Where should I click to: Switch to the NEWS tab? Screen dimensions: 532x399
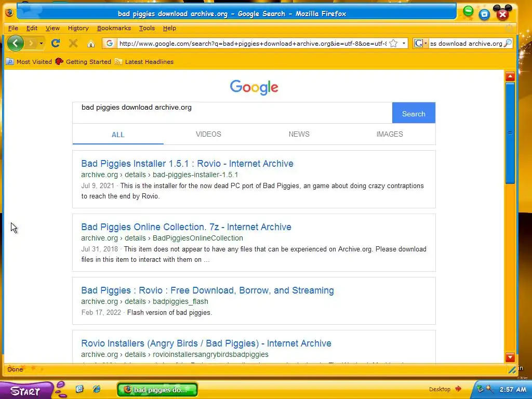(299, 134)
